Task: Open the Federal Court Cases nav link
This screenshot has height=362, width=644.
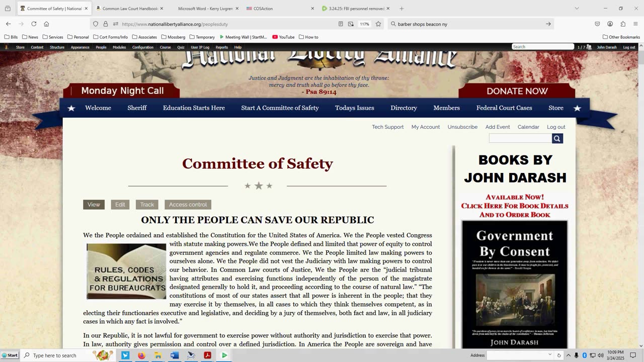Action: (x=504, y=108)
